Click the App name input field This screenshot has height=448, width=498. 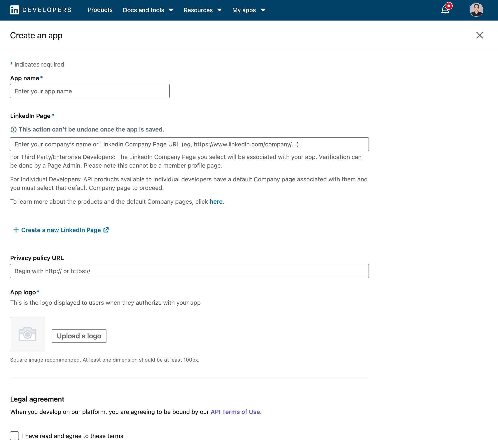click(90, 91)
